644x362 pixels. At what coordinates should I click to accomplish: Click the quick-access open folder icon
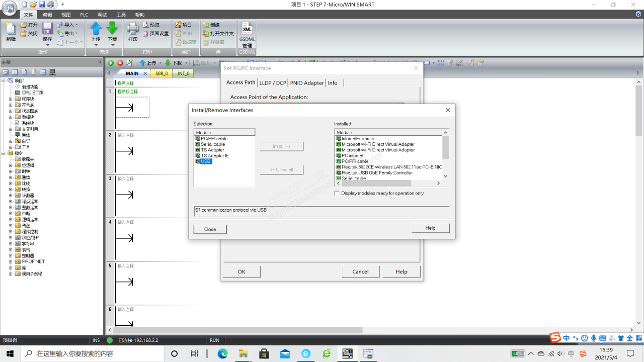(33, 4)
